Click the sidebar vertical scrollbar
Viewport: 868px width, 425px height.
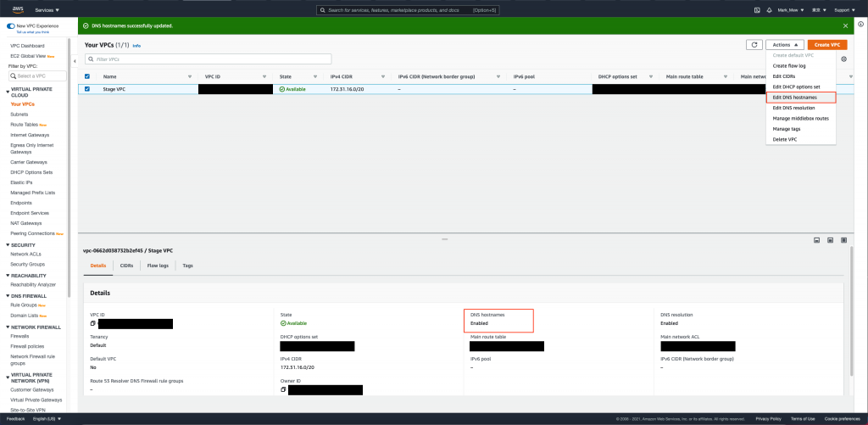(x=69, y=166)
